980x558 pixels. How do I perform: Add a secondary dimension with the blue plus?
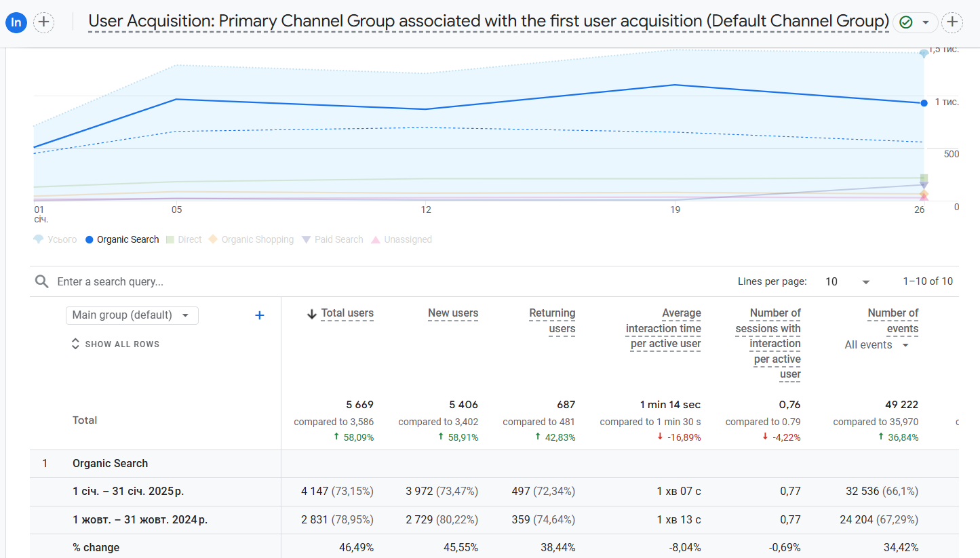coord(259,315)
